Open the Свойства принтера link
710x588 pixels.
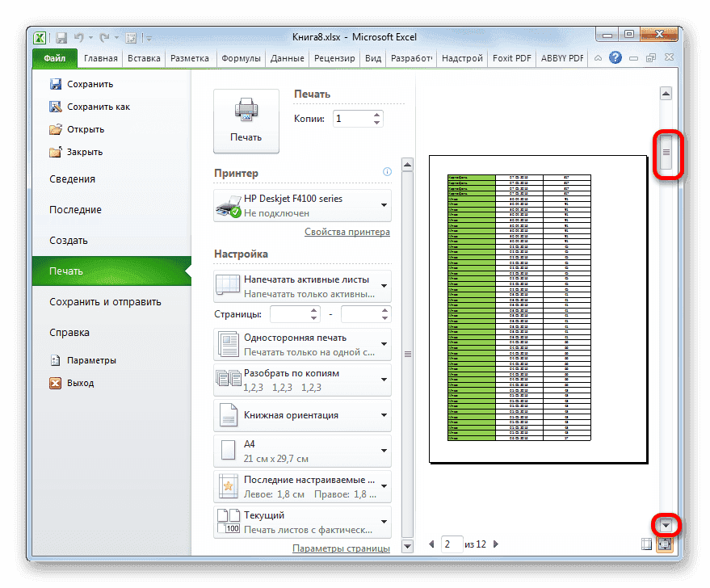click(347, 232)
